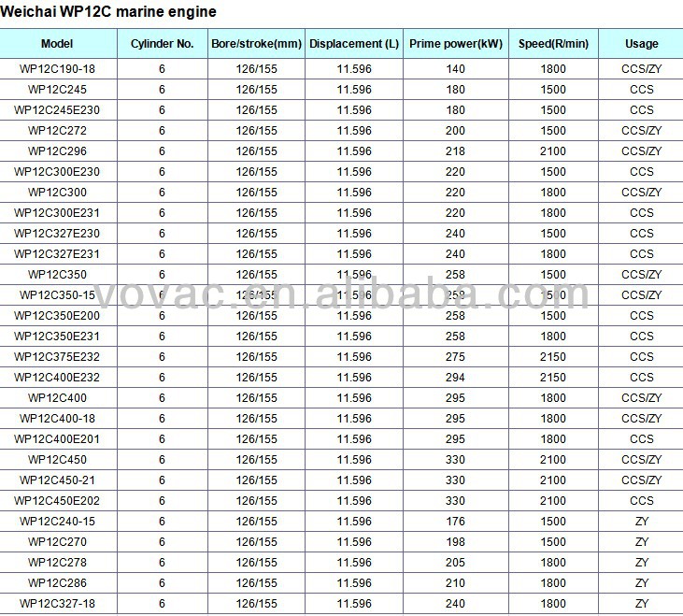
Task: Select model cell WP12C272
Action: pos(57,130)
